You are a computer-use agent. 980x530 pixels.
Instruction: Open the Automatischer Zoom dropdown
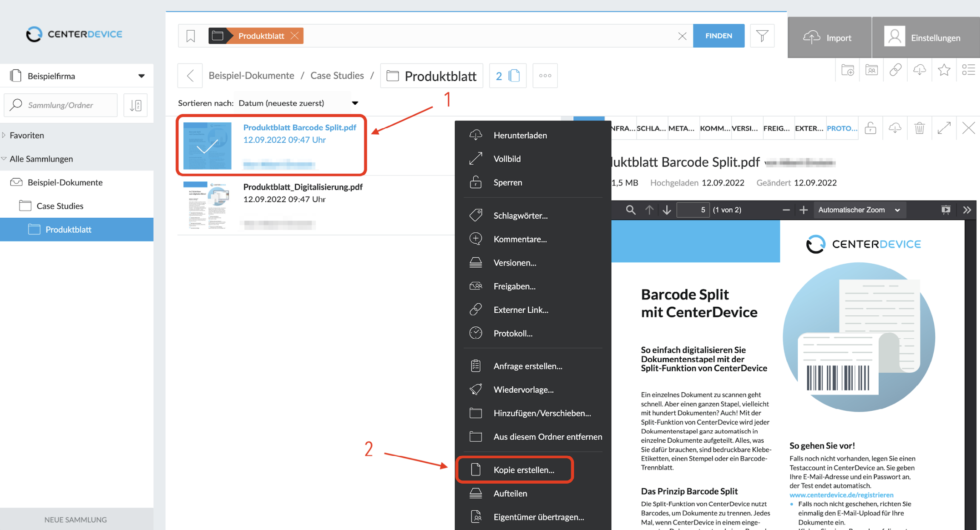point(859,210)
